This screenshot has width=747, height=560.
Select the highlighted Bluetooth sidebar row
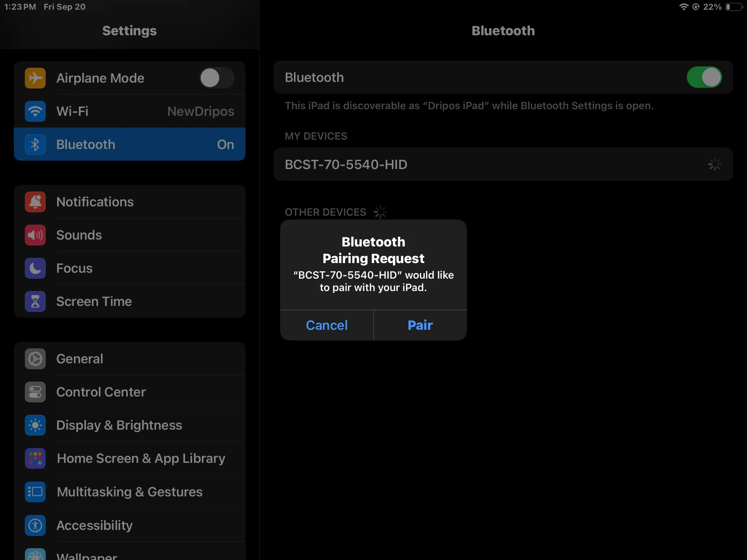click(129, 144)
